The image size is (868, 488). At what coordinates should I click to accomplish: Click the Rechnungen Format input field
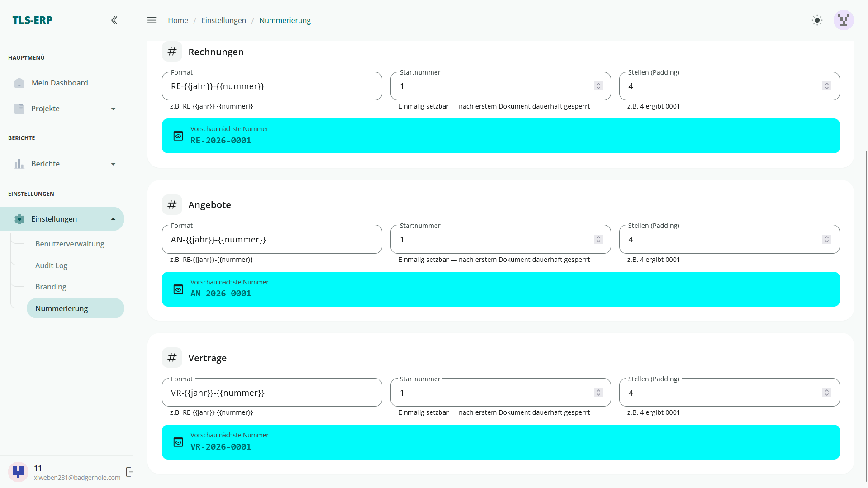(x=272, y=86)
